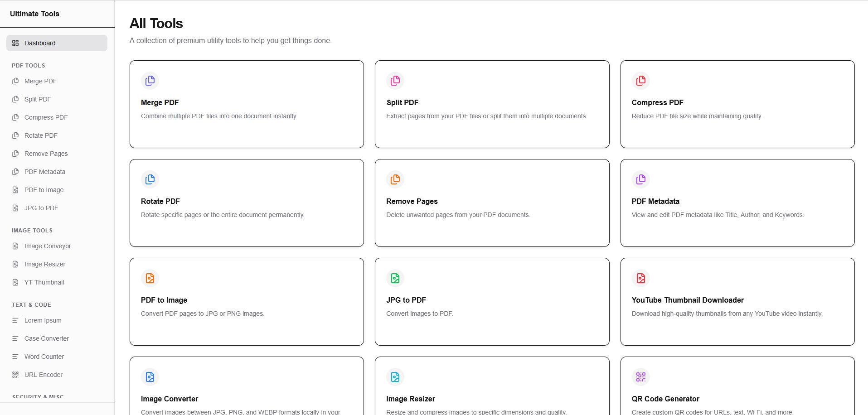
Task: Select Rotate PDF in the sidebar
Action: pyautogui.click(x=41, y=135)
